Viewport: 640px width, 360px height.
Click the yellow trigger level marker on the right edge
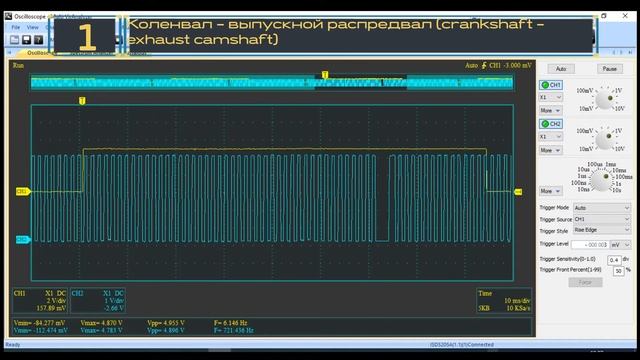pyautogui.click(x=518, y=192)
